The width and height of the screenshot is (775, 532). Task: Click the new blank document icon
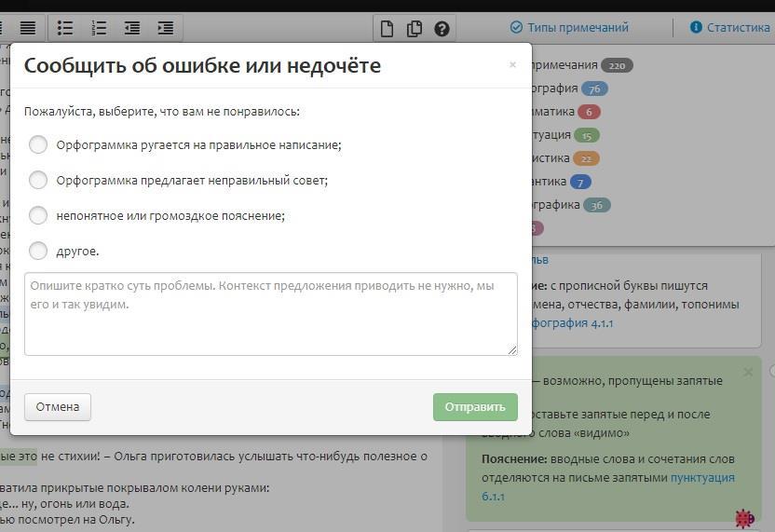coord(387,29)
